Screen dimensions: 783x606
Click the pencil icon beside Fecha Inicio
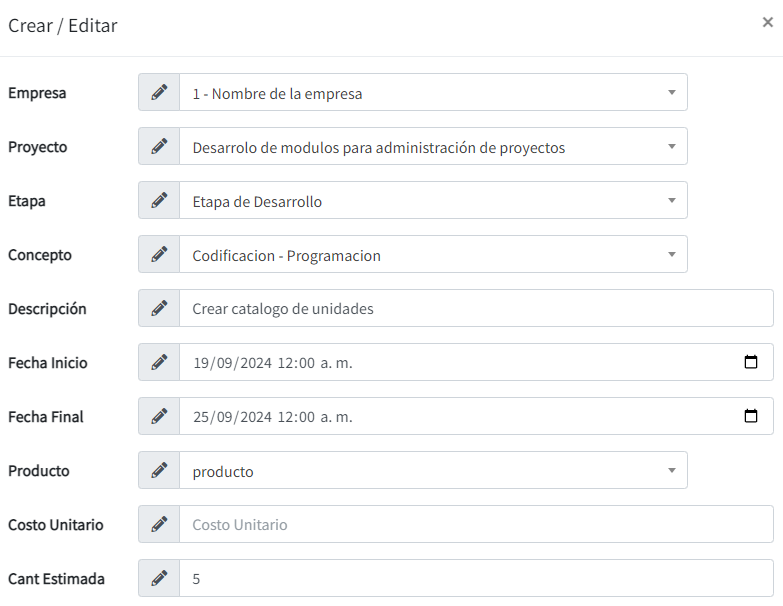pyautogui.click(x=159, y=363)
